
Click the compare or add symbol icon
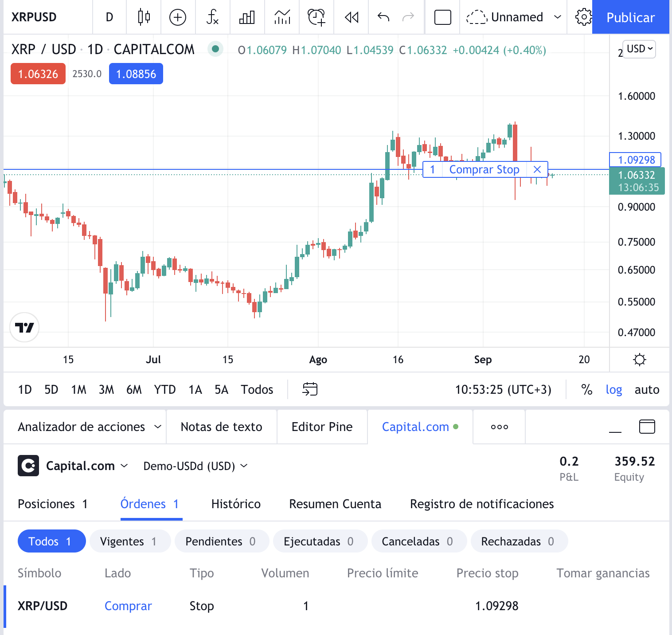click(x=178, y=17)
